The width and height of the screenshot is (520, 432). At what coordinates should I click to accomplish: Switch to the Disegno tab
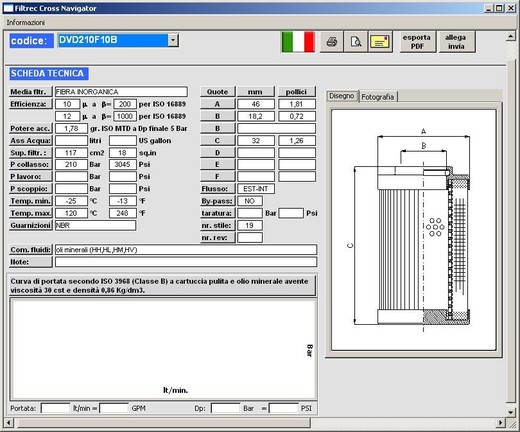tap(342, 96)
